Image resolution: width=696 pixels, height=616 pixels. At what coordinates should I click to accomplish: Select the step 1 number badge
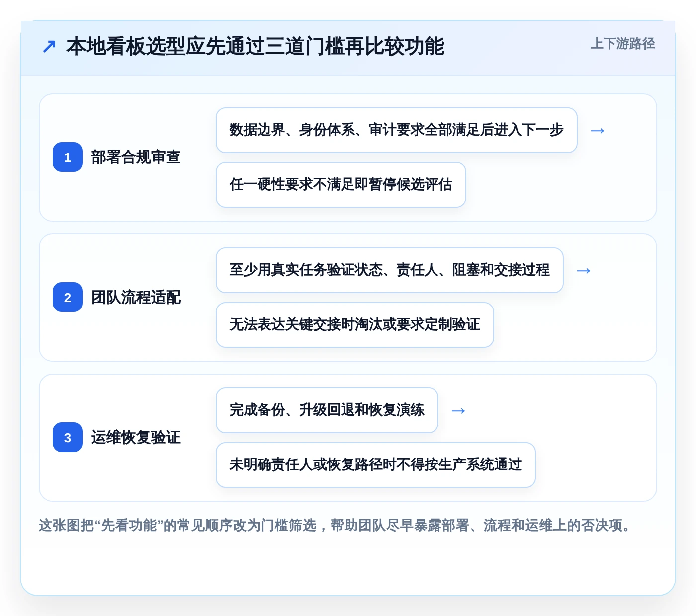pyautogui.click(x=68, y=157)
